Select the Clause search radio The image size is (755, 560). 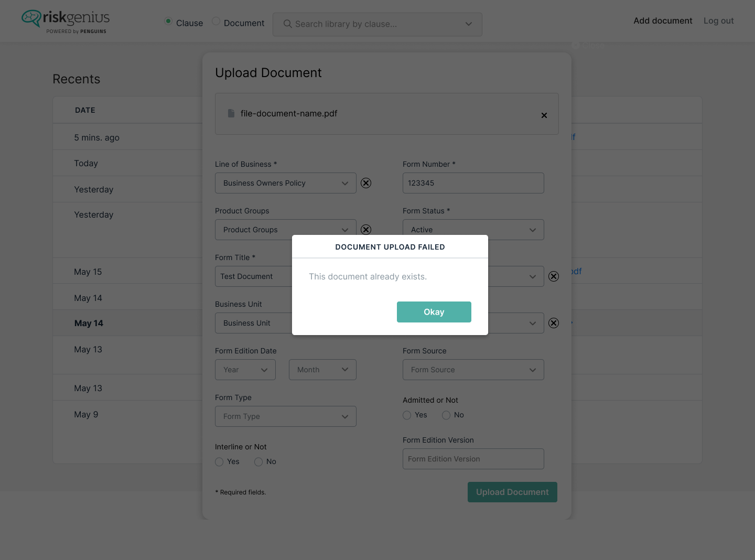168,21
